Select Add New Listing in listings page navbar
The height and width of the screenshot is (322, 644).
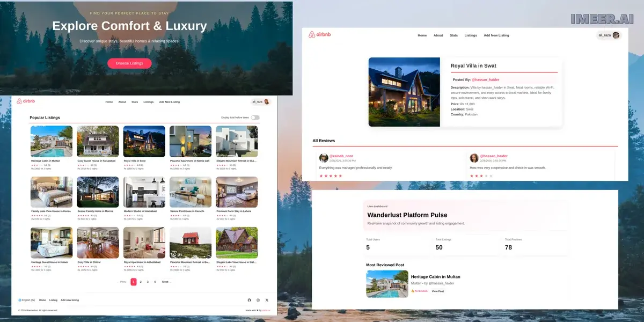(169, 101)
